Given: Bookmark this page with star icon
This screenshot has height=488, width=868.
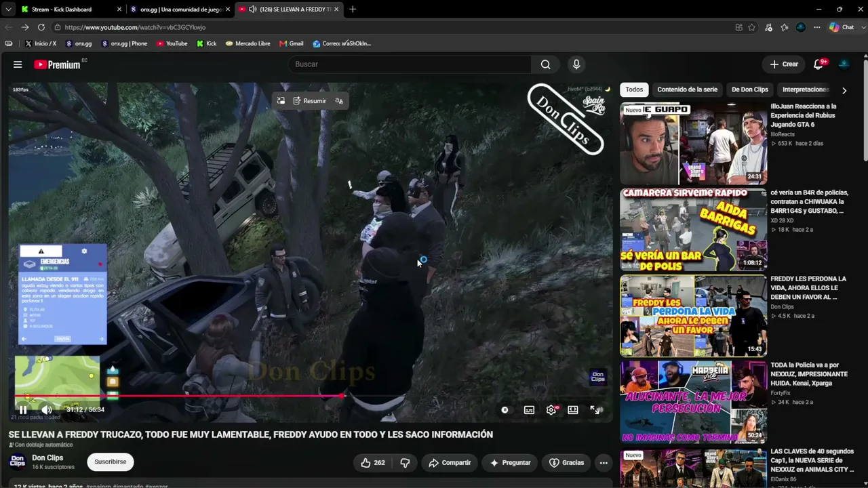Looking at the screenshot, I should click(752, 27).
